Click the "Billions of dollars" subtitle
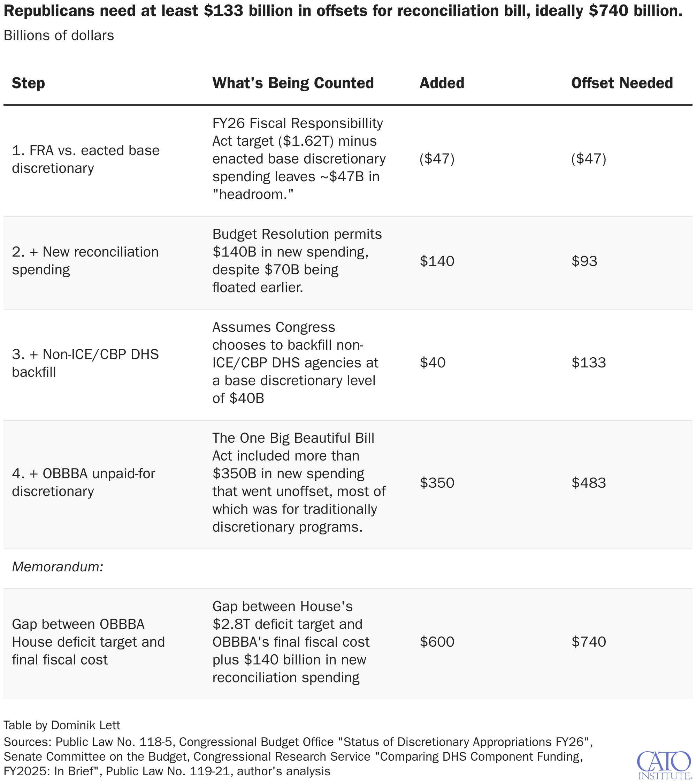 [59, 35]
